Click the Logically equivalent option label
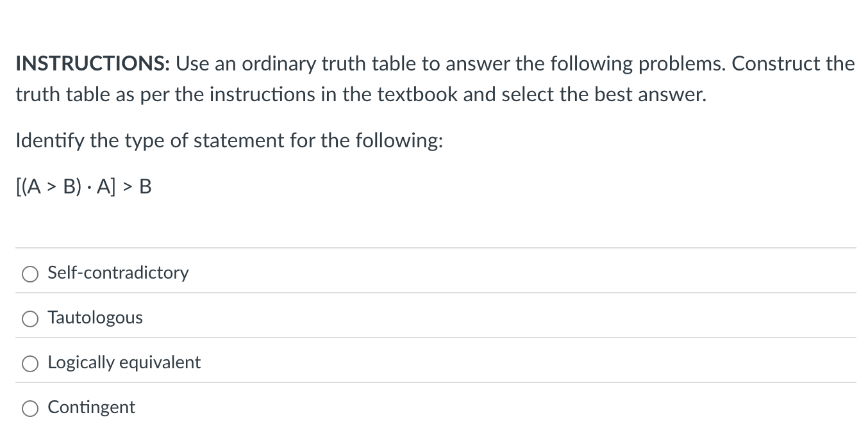 (x=124, y=362)
